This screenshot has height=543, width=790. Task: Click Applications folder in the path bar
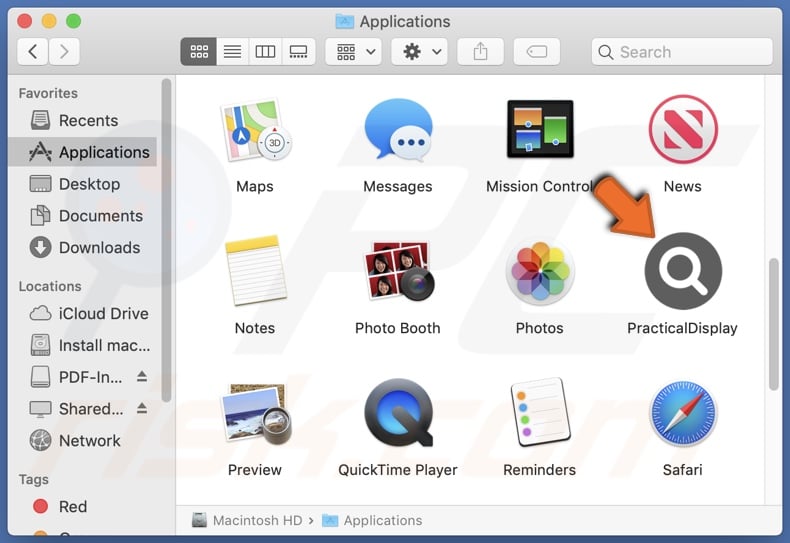[372, 520]
